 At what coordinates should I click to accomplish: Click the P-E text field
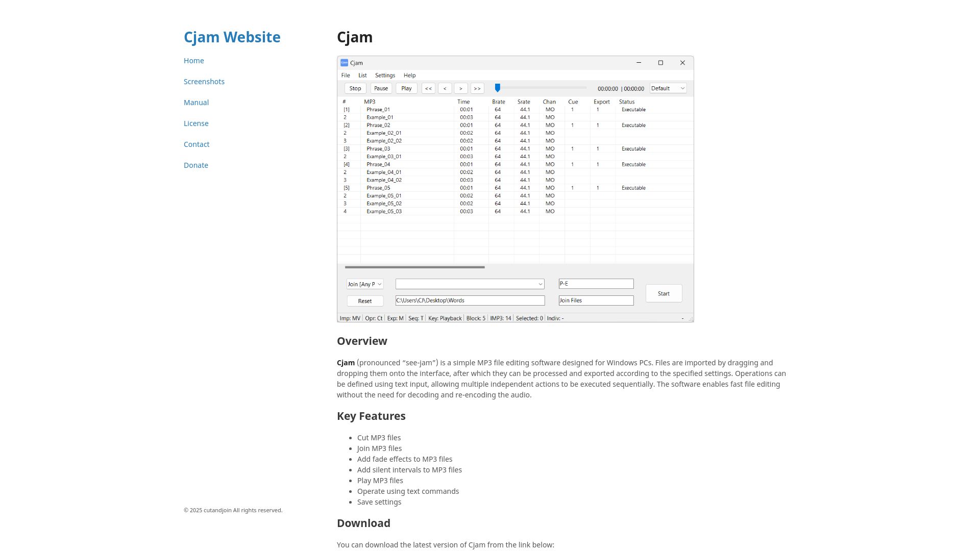point(596,284)
